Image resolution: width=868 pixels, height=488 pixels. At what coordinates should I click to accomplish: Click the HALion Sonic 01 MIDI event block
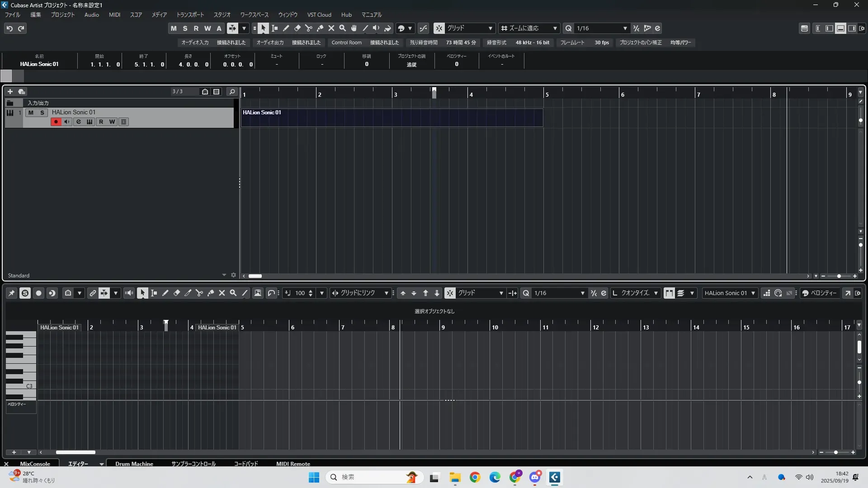[392, 117]
